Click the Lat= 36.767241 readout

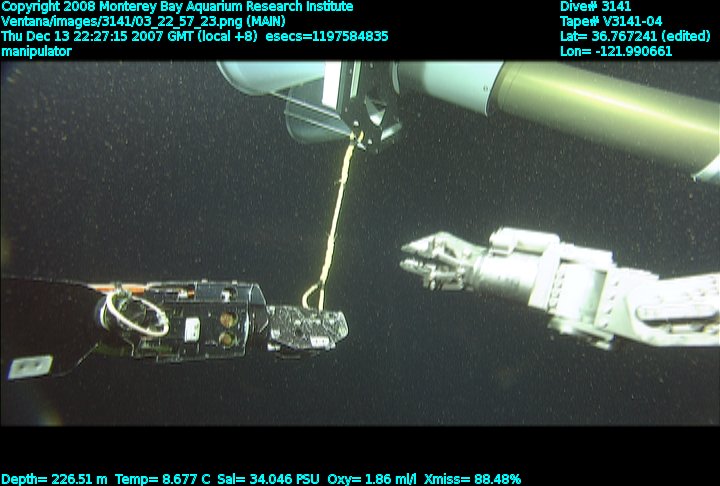click(636, 36)
